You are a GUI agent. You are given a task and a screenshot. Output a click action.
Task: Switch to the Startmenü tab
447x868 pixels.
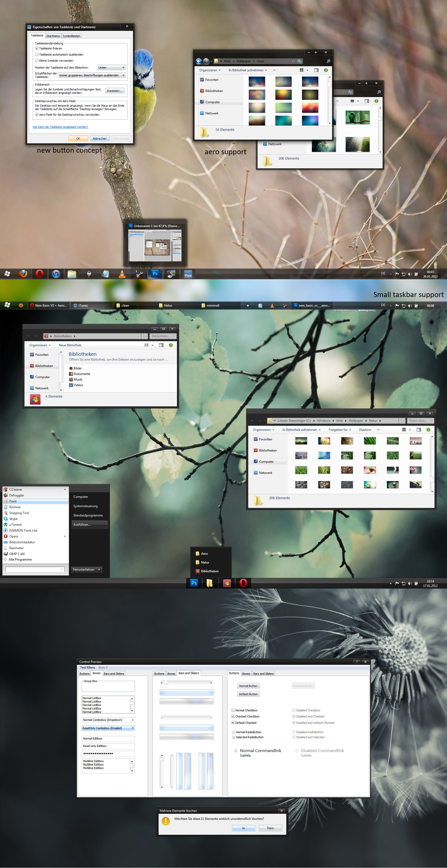53,36
